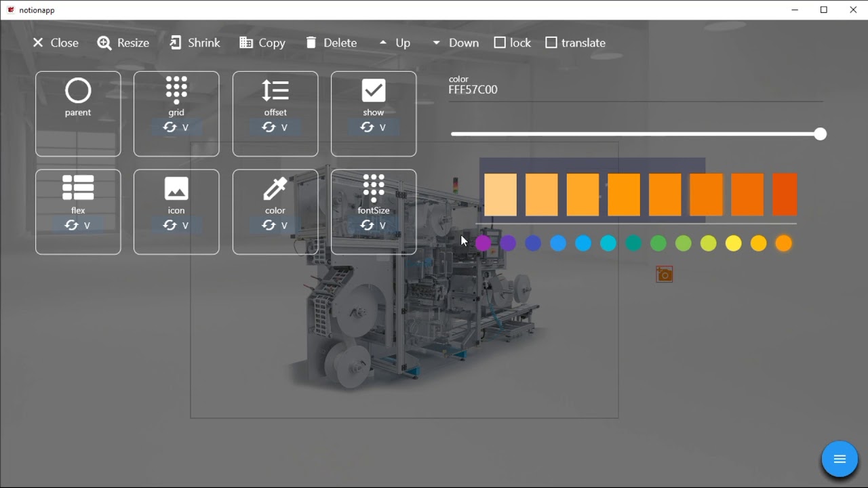The width and height of the screenshot is (868, 488).
Task: Pick the fifth orange shade swatch
Action: pos(665,195)
